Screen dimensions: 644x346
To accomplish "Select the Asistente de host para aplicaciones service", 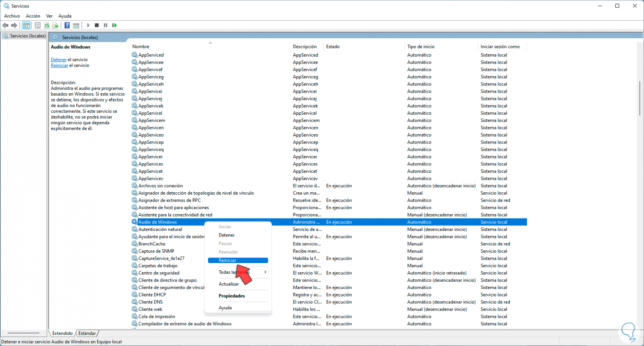I will 173,208.
